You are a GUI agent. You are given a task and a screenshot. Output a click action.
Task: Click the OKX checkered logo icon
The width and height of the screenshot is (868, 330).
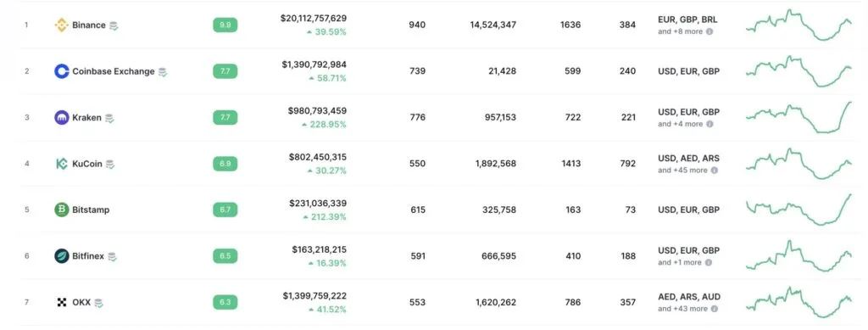pyautogui.click(x=61, y=302)
